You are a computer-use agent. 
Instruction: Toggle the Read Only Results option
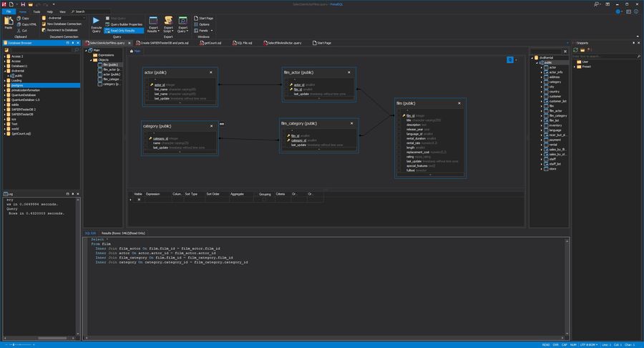(x=124, y=31)
